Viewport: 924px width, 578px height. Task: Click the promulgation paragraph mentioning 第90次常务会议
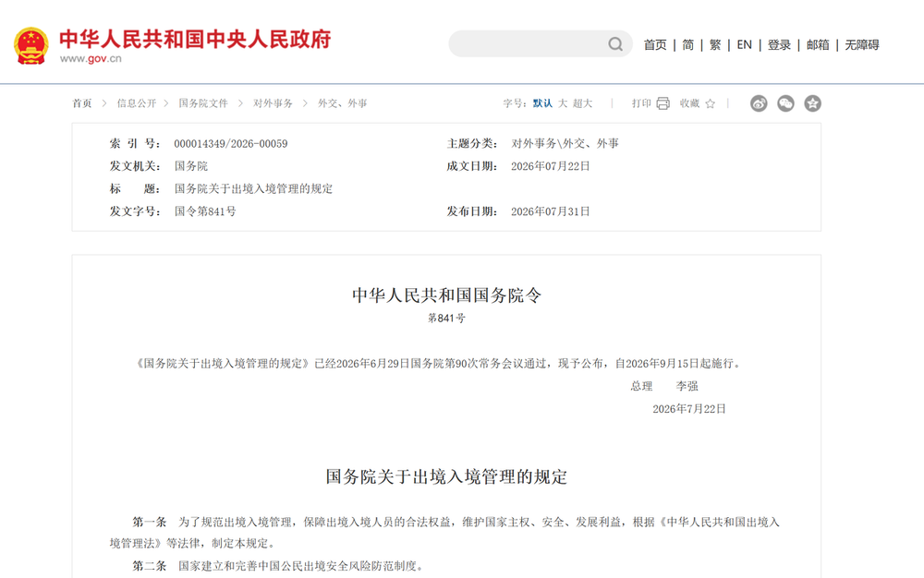click(438, 364)
